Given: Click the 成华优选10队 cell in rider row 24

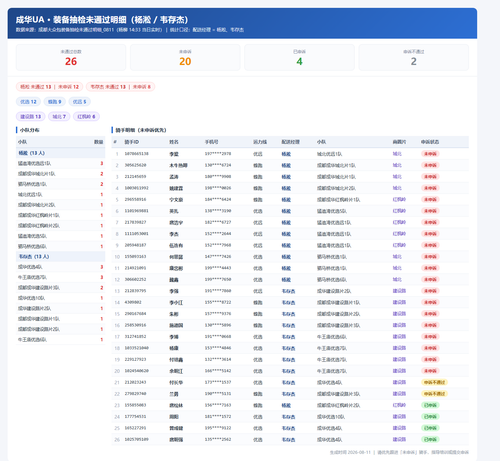Looking at the screenshot, I should [331, 417].
